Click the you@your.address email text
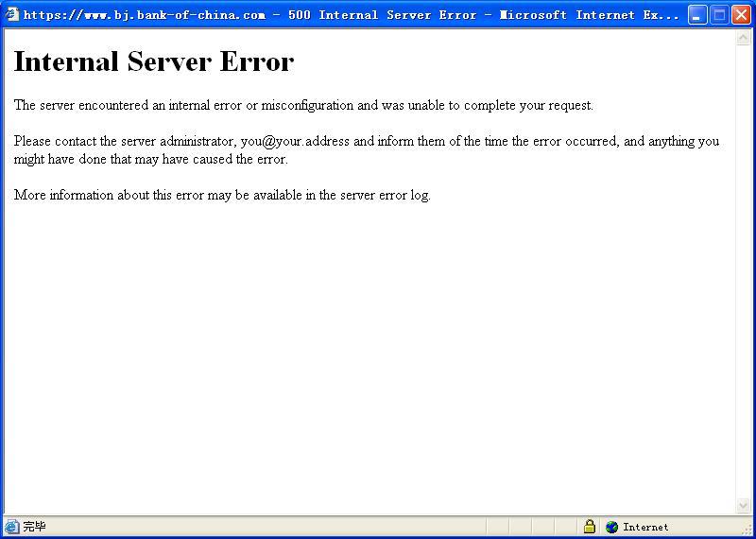The height and width of the screenshot is (539, 756). click(295, 142)
